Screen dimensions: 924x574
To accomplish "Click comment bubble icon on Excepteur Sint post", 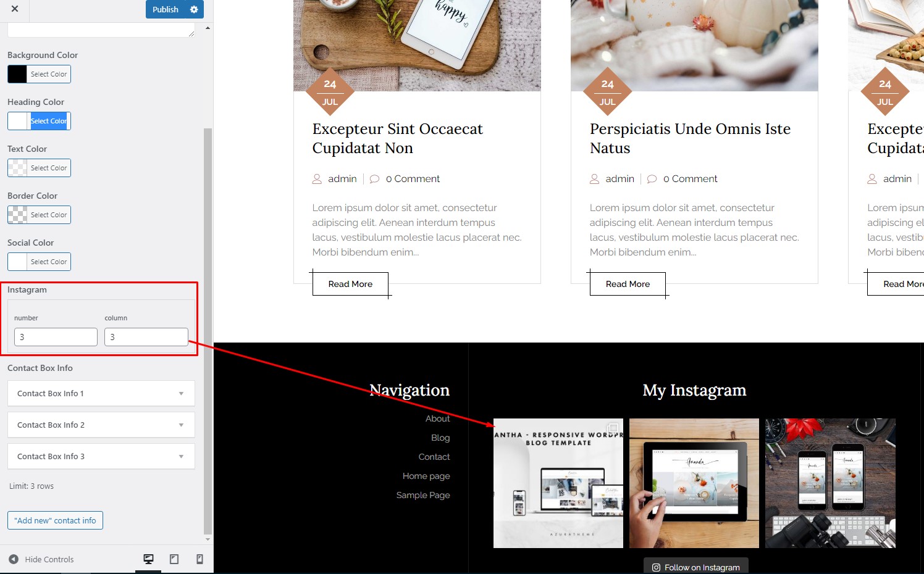I will point(374,179).
